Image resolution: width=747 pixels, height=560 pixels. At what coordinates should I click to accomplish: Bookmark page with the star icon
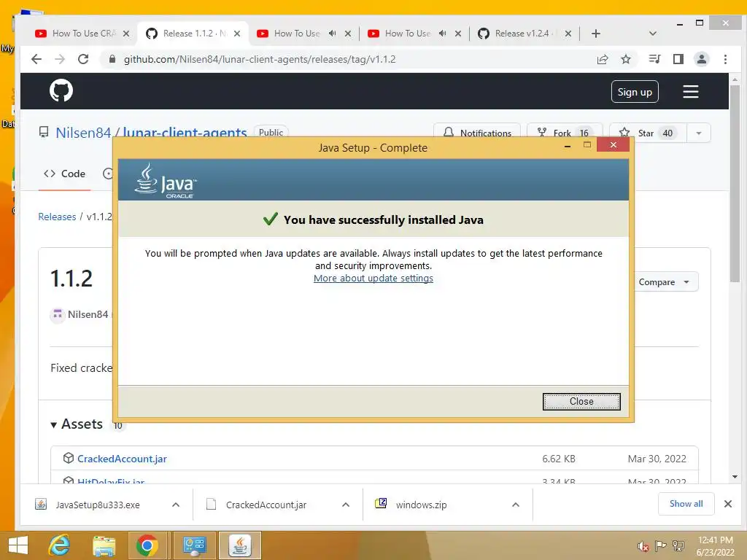tap(625, 59)
